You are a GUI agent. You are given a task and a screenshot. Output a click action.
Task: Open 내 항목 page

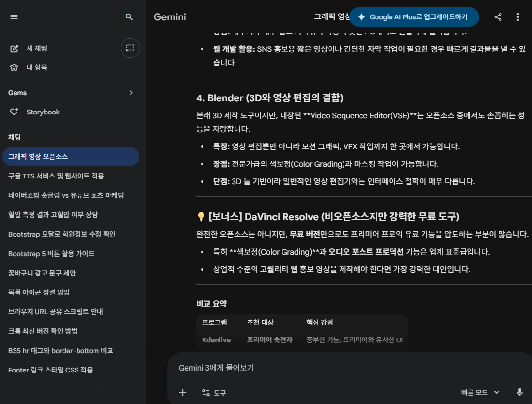point(37,67)
